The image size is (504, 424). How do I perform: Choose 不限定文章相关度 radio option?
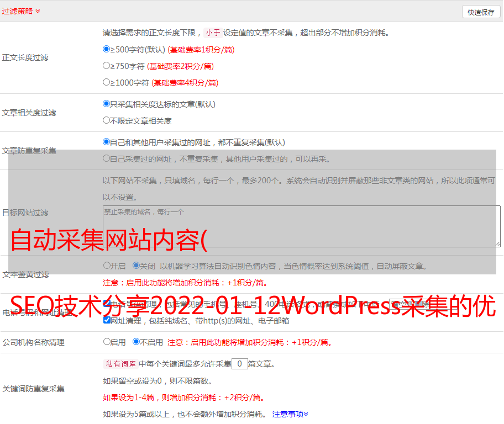[107, 120]
